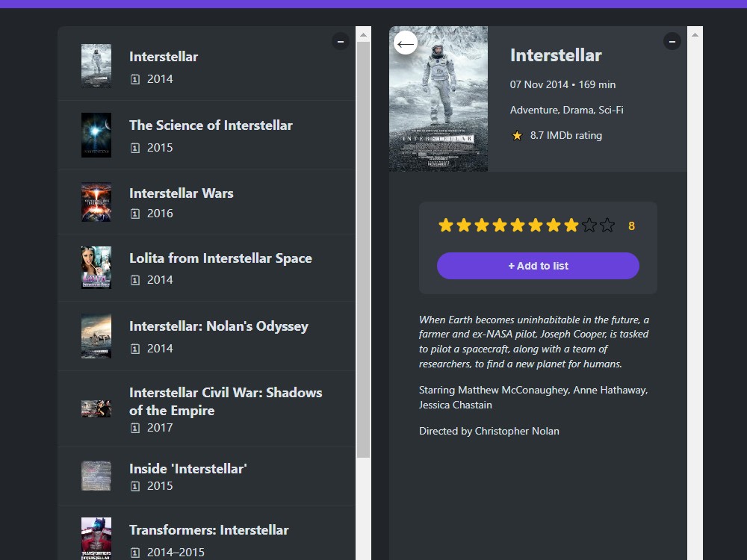Viewport: 747px width, 560px height.
Task: Click the + Add to list button
Action: pyautogui.click(x=538, y=266)
